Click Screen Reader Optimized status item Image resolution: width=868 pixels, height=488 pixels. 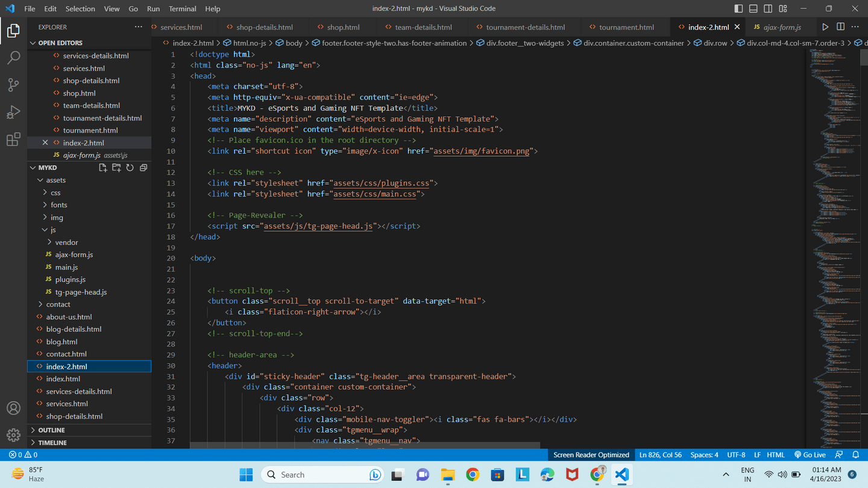591,455
